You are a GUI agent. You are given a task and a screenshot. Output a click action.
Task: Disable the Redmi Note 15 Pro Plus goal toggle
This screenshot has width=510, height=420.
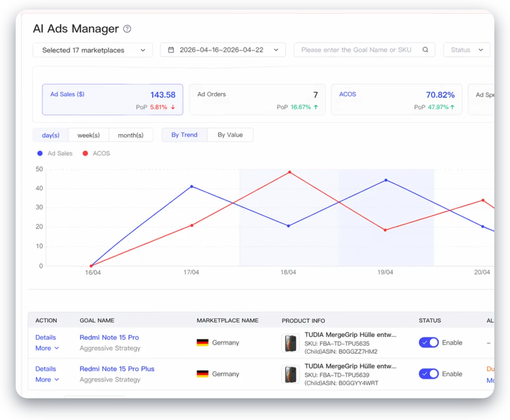429,373
